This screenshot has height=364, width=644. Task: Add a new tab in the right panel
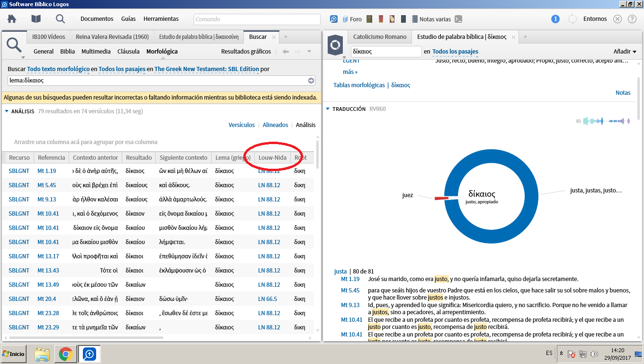tap(525, 36)
